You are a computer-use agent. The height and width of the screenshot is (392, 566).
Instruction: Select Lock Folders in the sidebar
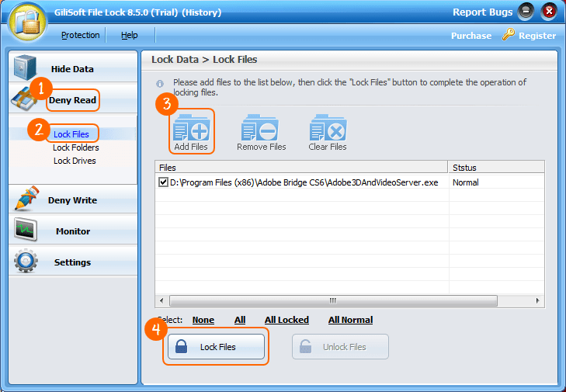[76, 147]
